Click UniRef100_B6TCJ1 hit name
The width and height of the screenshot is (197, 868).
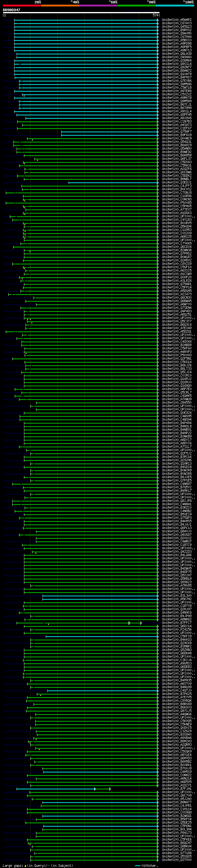coord(177,104)
